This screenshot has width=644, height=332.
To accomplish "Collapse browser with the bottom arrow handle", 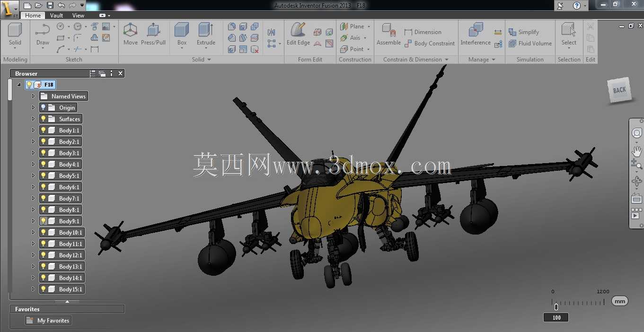I will pos(67,301).
